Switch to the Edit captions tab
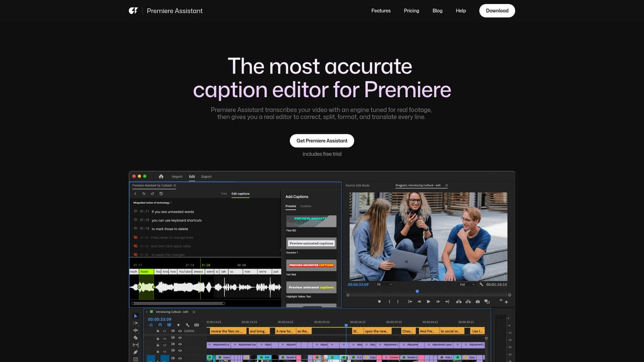The width and height of the screenshot is (644, 362). click(240, 194)
